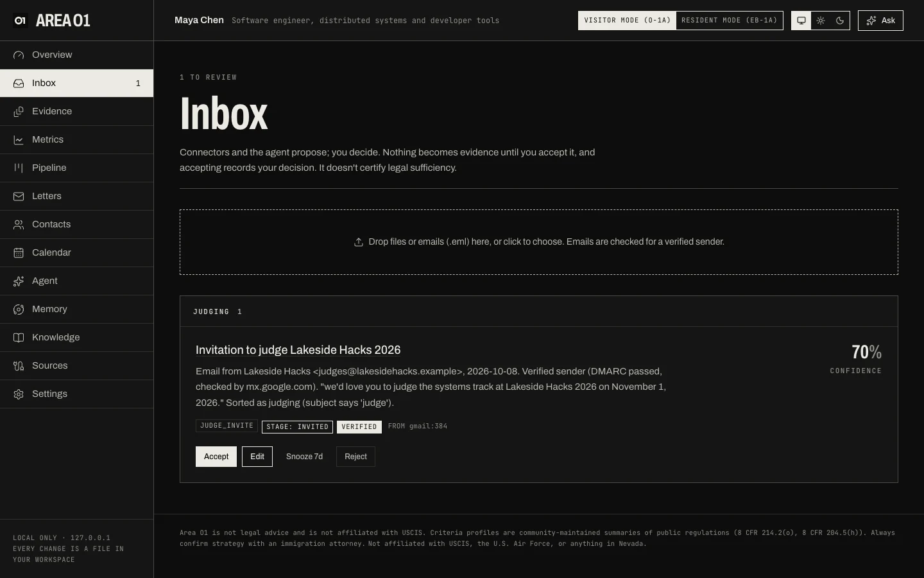Click the 'FROM gmail:384' source label
The height and width of the screenshot is (578, 924).
point(418,426)
